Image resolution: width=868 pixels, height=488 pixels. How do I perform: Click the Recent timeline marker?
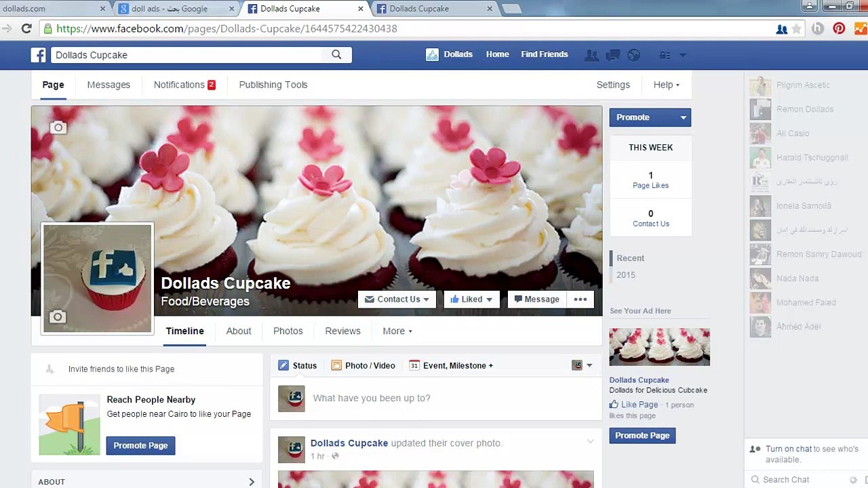click(631, 258)
